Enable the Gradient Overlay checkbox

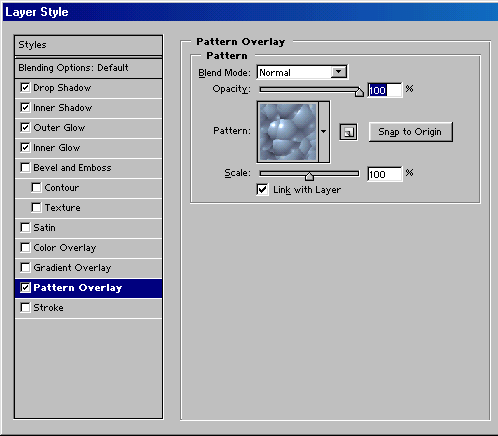point(25,267)
